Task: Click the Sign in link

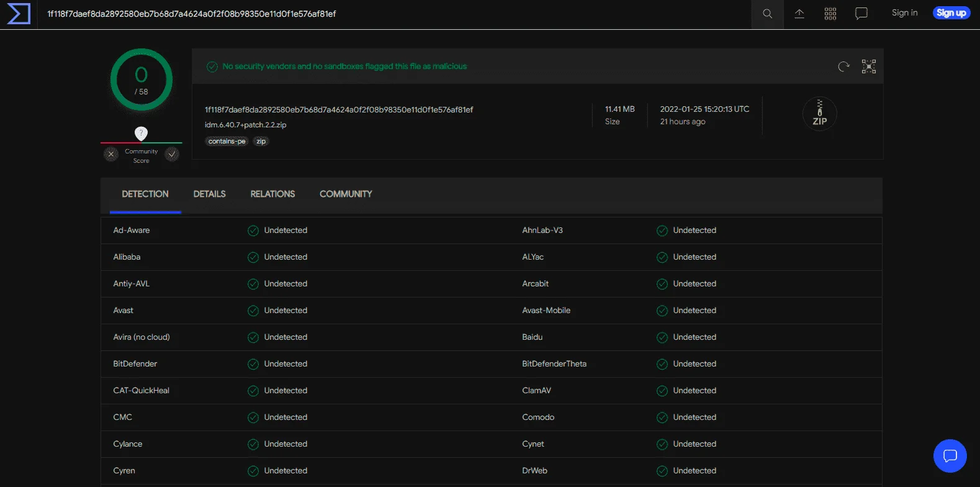Action: [x=904, y=13]
